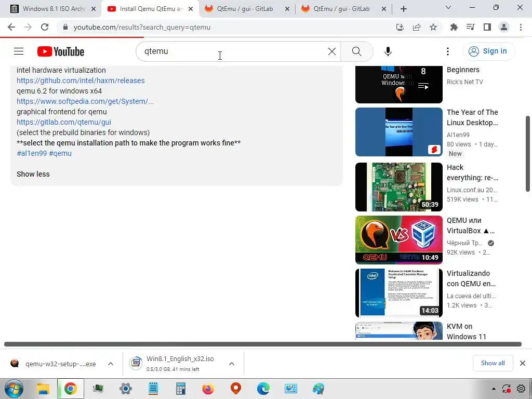
Task: Go forward with the browser arrow
Action: (28, 27)
